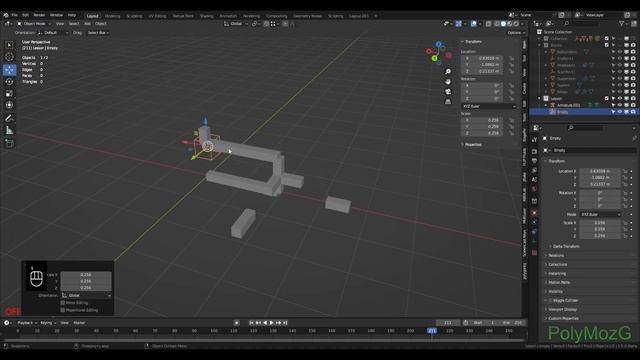Switch orthographic/perspective with the grid icon

point(448,101)
